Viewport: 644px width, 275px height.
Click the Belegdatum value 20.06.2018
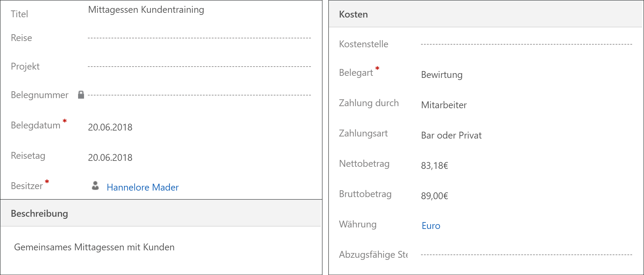tap(110, 127)
